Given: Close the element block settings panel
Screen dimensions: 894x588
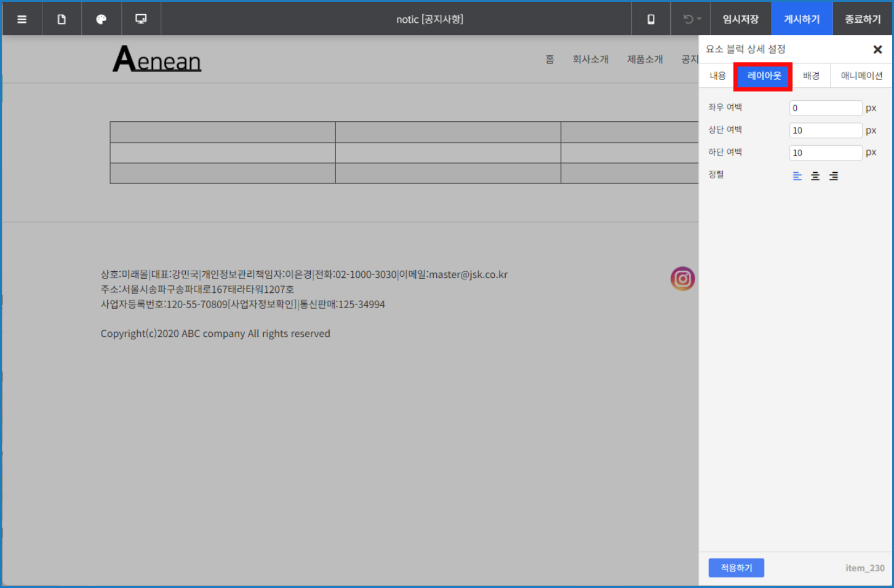Looking at the screenshot, I should 877,49.
